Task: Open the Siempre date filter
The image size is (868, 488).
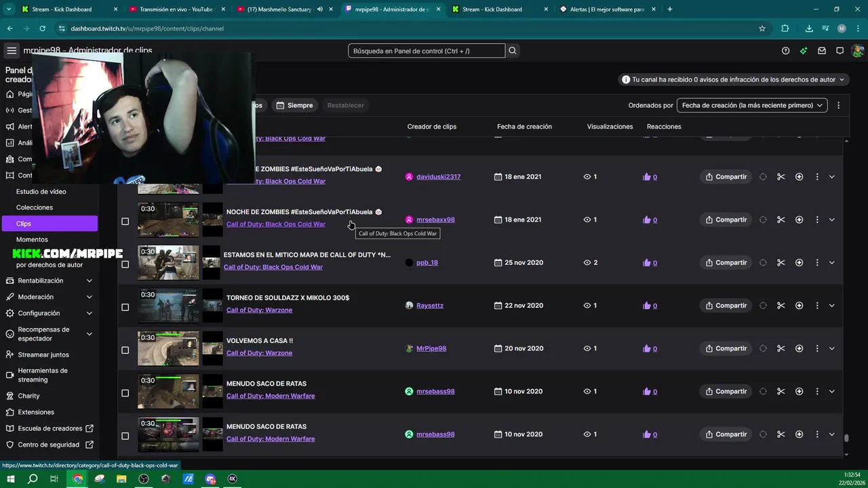Action: (x=294, y=105)
